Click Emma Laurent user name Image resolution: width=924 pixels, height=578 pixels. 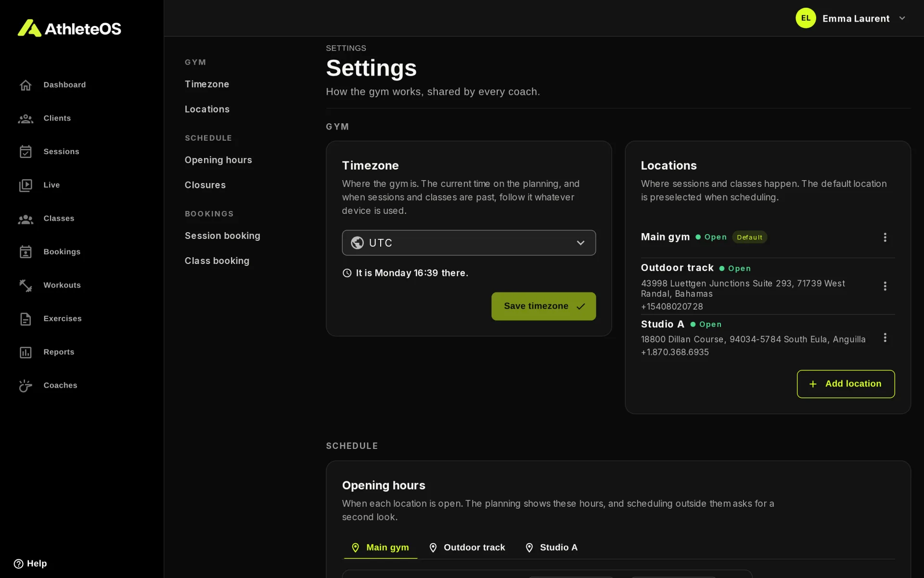856,18
